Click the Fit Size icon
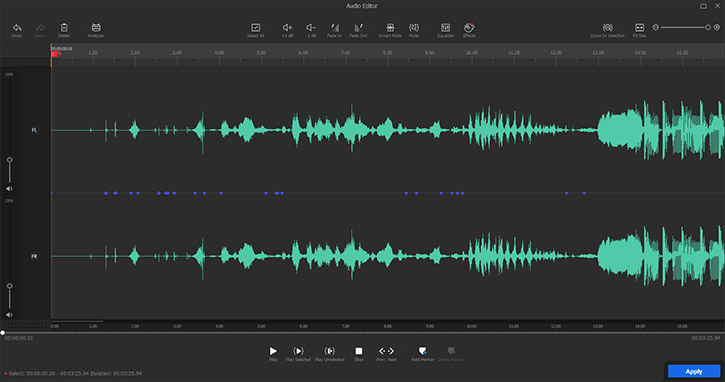This screenshot has height=382, width=725. tap(639, 28)
